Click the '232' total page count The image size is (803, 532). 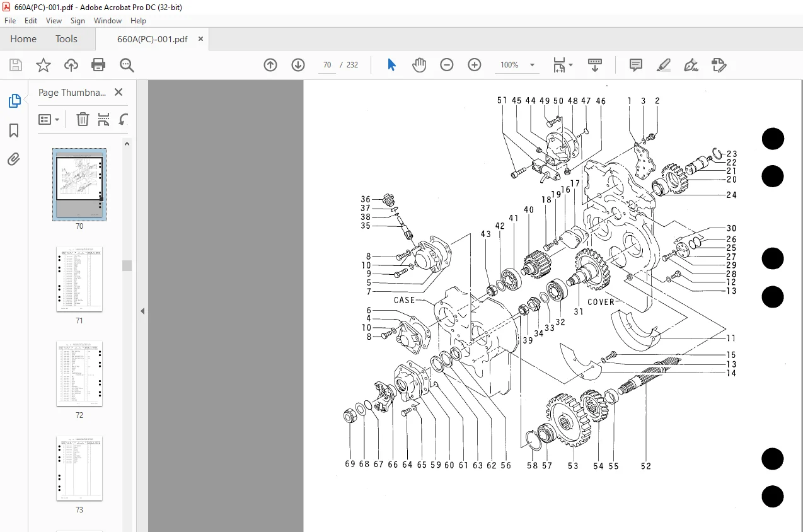pyautogui.click(x=352, y=65)
